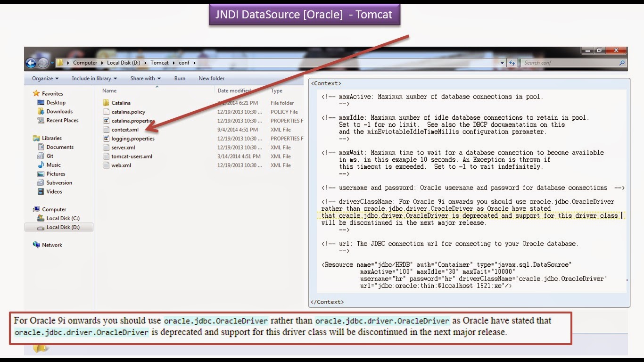Expand the arrow after Computer in address bar
This screenshot has width=644, height=362.
[102, 63]
